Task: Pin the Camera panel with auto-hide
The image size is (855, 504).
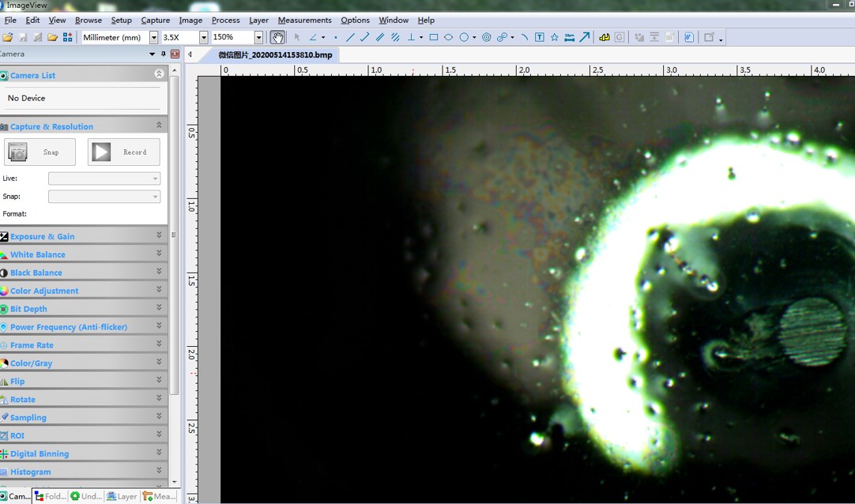Action: [x=164, y=55]
